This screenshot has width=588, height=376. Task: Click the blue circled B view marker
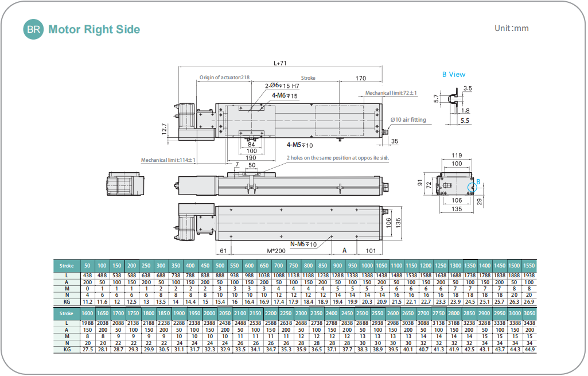(472, 187)
